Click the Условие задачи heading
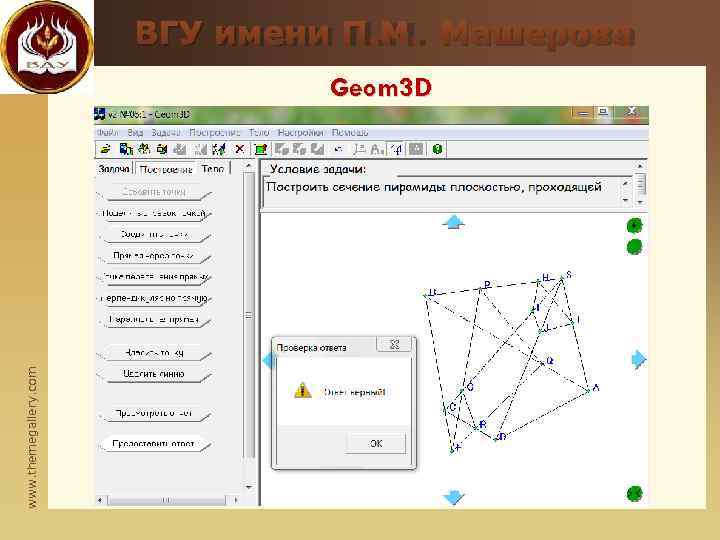This screenshot has height=540, width=720. [318, 169]
